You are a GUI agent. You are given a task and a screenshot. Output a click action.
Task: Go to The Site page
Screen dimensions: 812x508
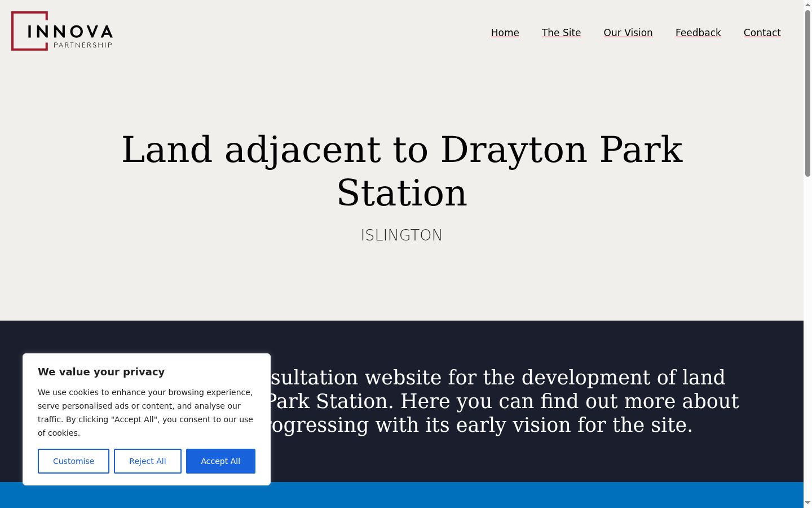pos(561,33)
